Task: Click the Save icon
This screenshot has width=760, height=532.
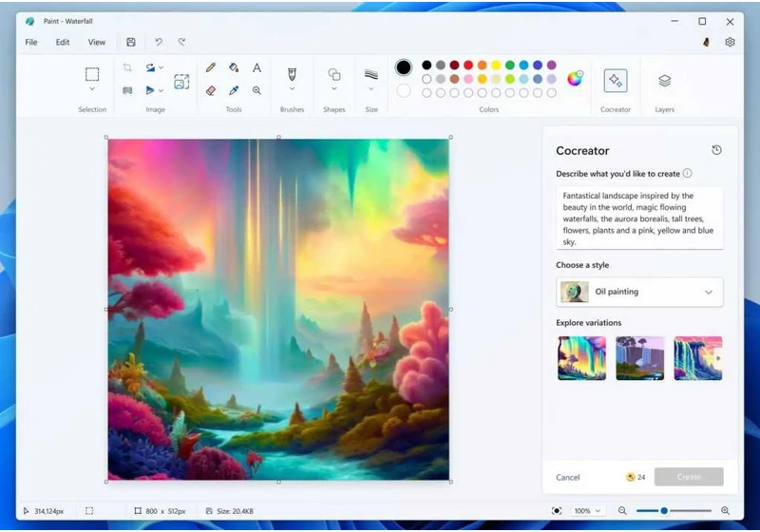Action: pos(131,42)
